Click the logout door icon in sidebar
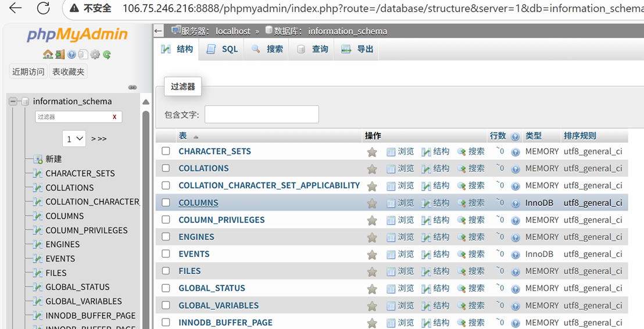Viewport: 644px width, 329px height. 60,55
